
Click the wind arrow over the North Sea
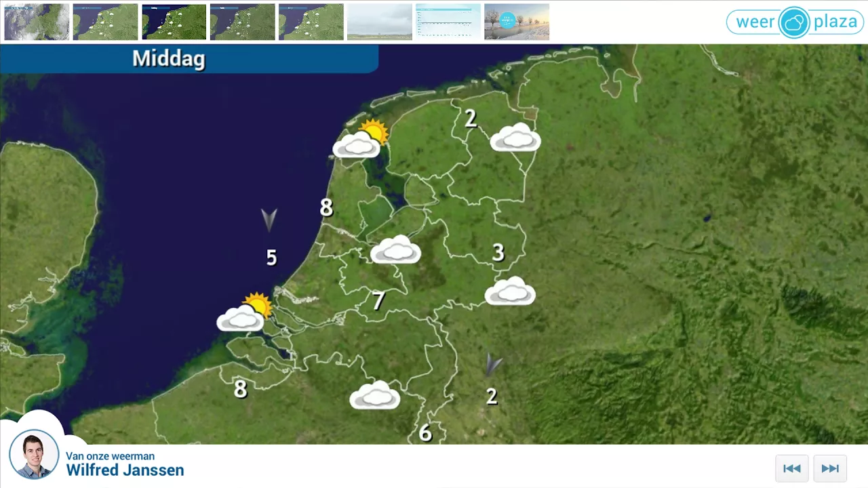269,220
